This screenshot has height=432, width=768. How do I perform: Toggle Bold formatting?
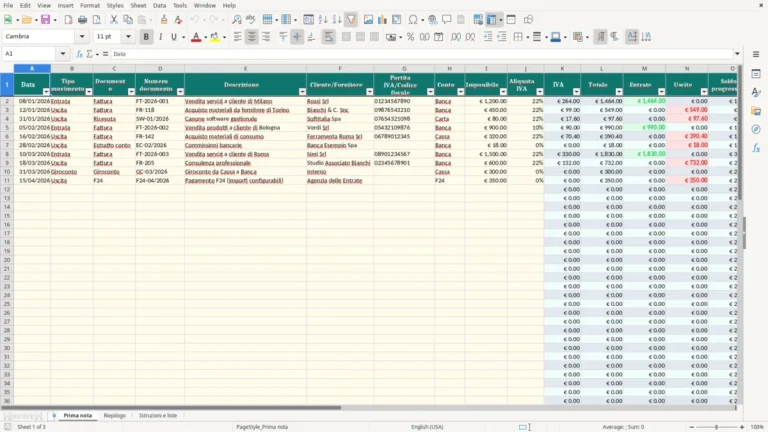(x=146, y=37)
